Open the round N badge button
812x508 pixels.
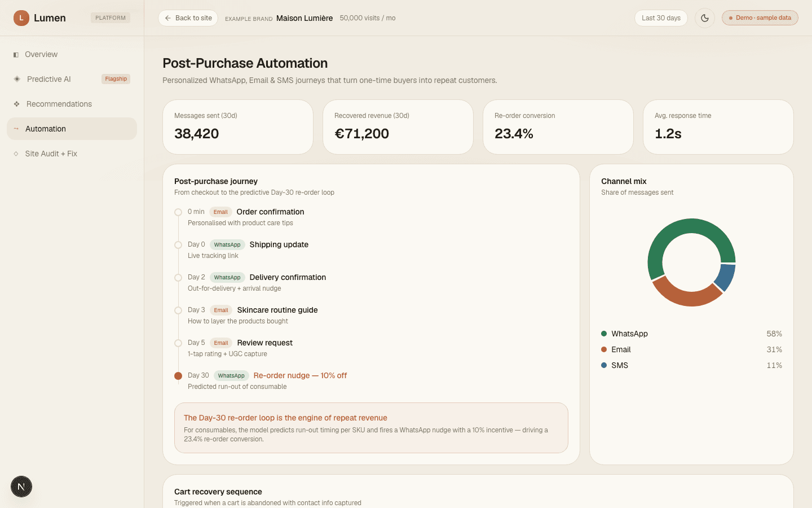21,487
